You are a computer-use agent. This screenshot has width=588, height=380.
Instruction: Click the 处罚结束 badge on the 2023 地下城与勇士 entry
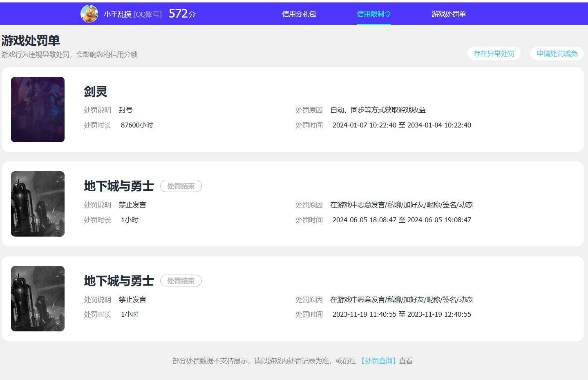pyautogui.click(x=181, y=281)
